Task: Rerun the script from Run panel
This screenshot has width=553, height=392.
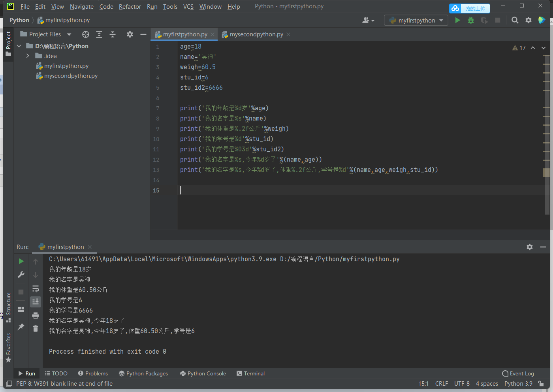Action: 21,261
